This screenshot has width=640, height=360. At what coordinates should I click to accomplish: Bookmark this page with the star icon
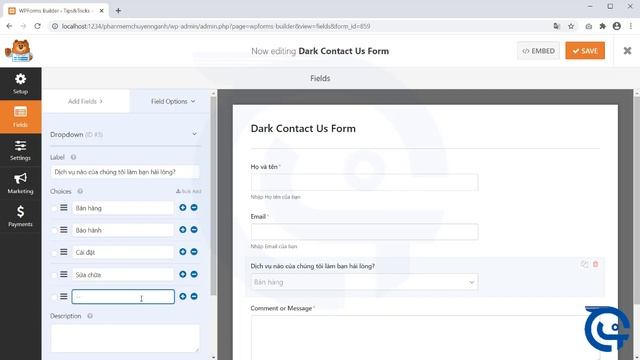[571, 26]
